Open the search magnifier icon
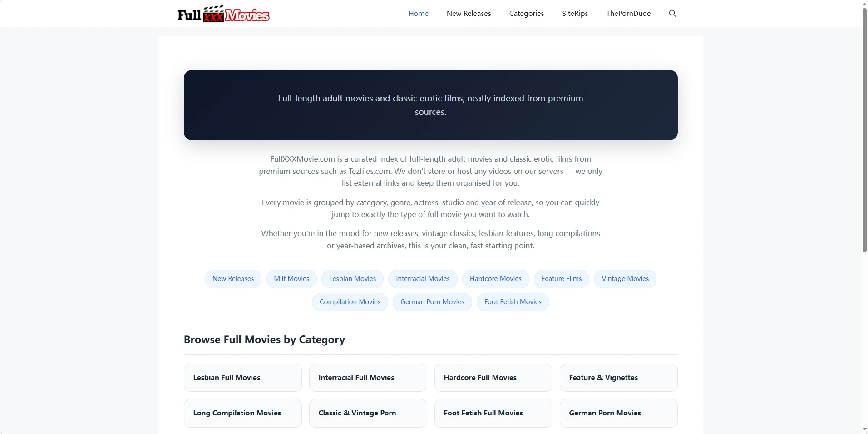Viewport: 868px width, 434px height. pos(672,14)
